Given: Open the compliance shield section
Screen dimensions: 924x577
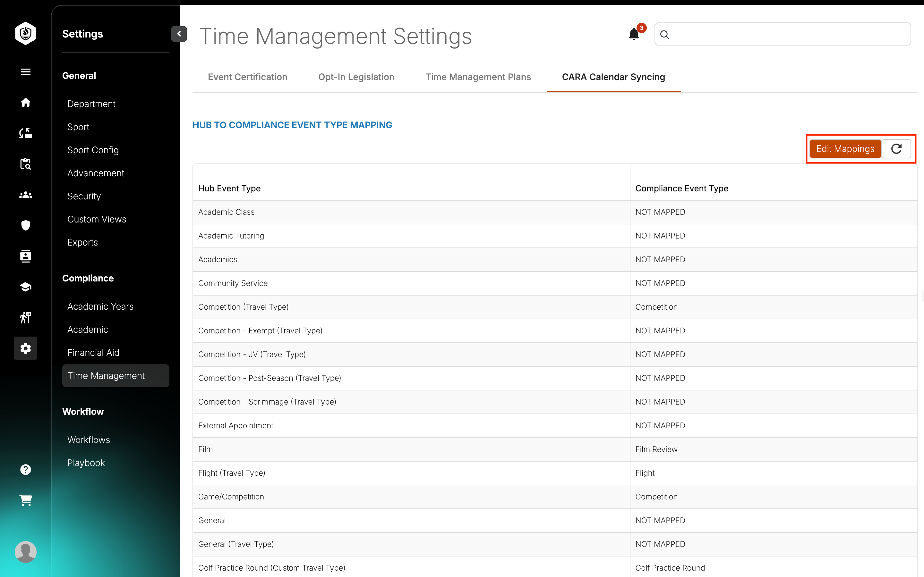Looking at the screenshot, I should tap(25, 225).
